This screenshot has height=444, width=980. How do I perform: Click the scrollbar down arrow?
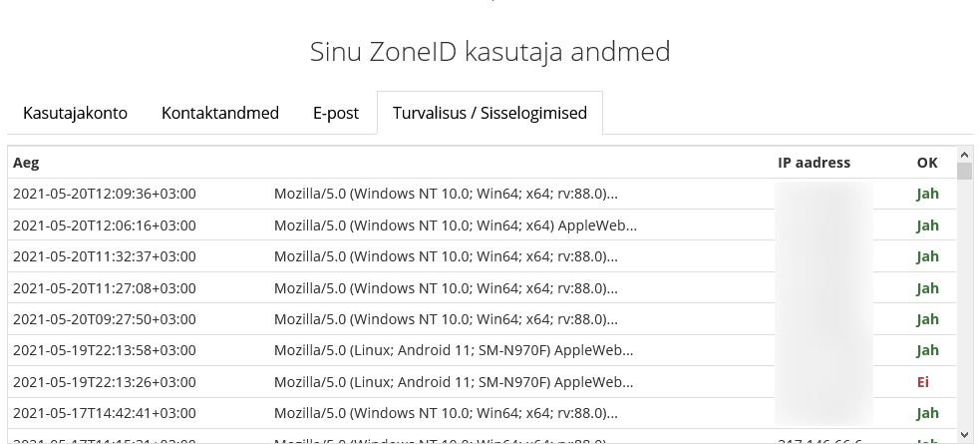964,435
